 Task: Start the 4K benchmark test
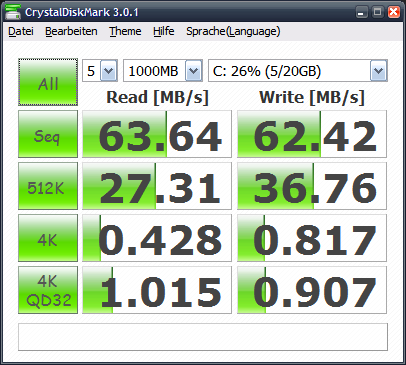pyautogui.click(x=48, y=238)
